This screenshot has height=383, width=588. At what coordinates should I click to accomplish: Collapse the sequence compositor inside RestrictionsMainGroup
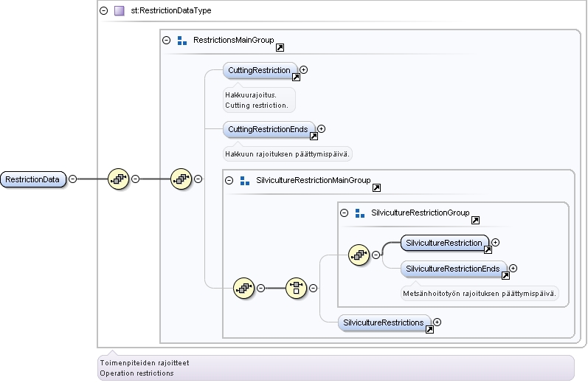click(198, 179)
